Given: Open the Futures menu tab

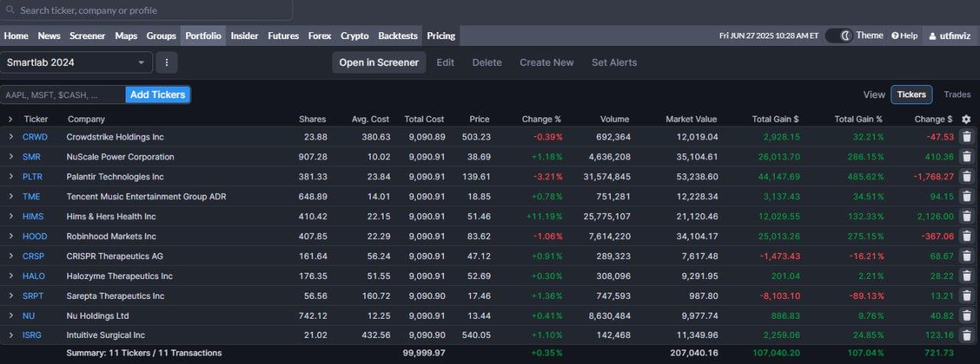Looking at the screenshot, I should (x=283, y=36).
